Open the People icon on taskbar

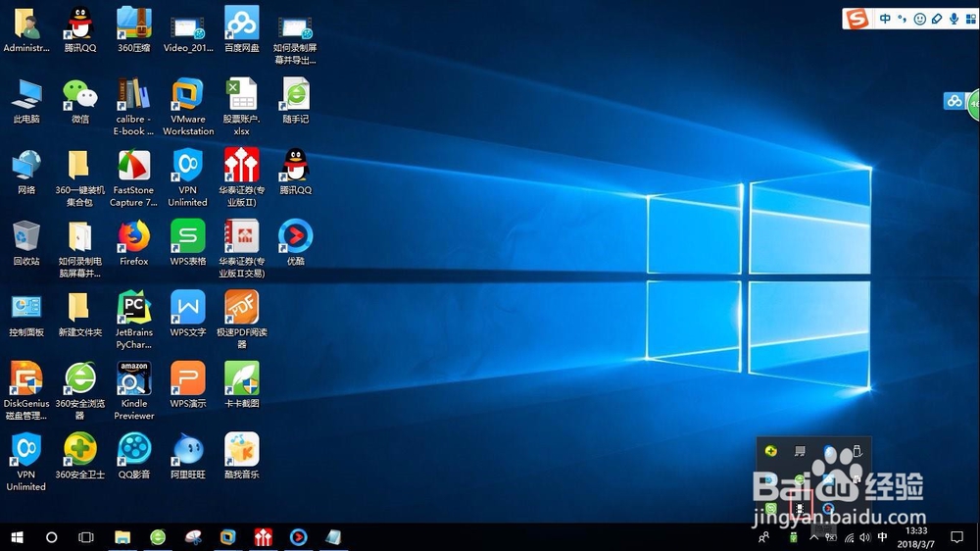tap(763, 537)
